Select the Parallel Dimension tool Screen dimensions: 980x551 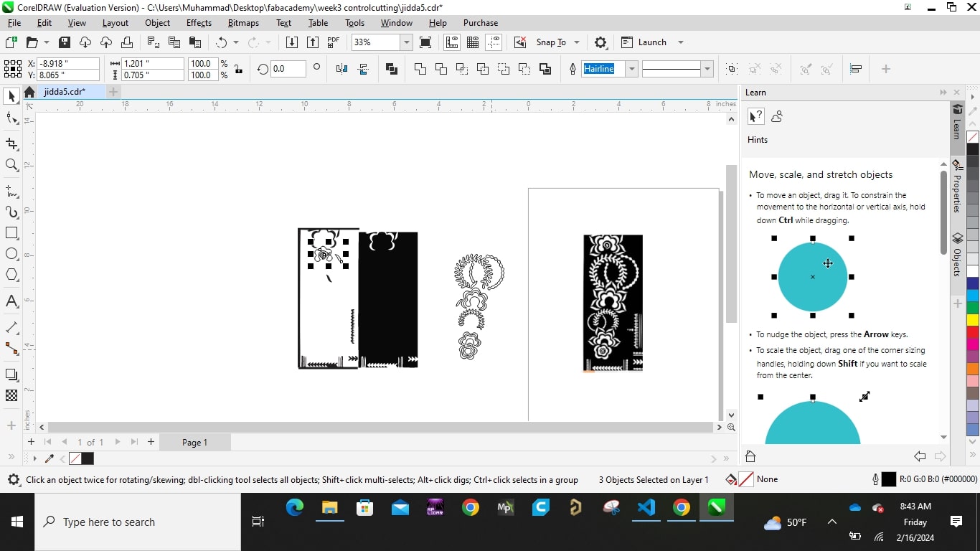pyautogui.click(x=11, y=327)
